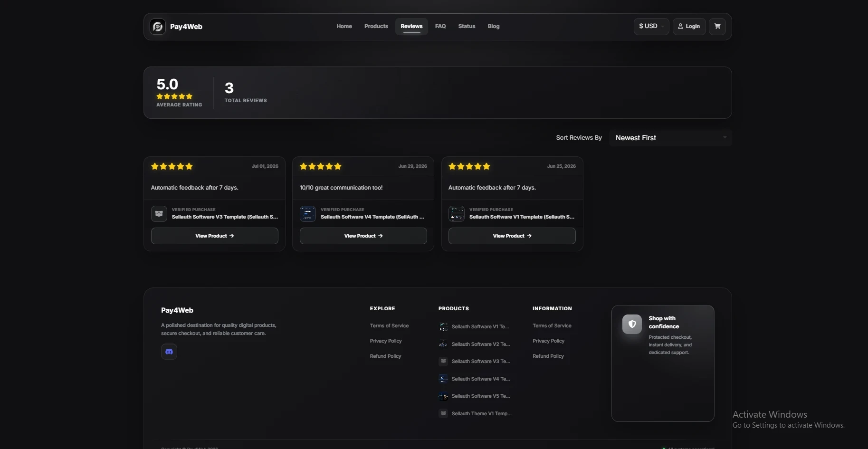
Task: Open Refund Policy under Explore
Action: click(x=385, y=356)
